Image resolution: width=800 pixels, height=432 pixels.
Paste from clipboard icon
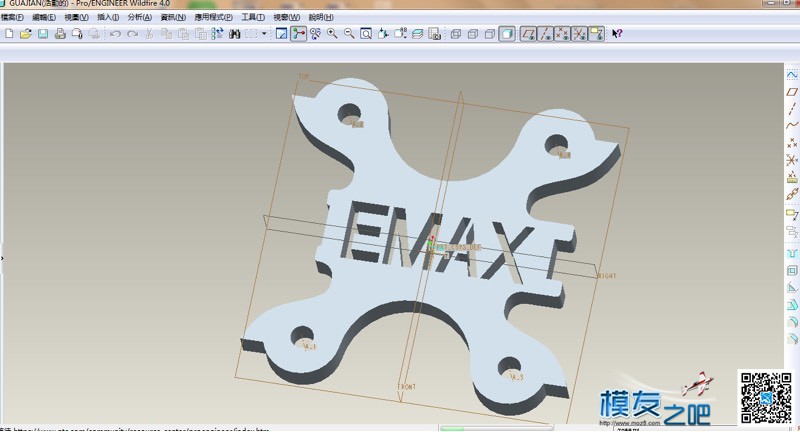click(183, 34)
